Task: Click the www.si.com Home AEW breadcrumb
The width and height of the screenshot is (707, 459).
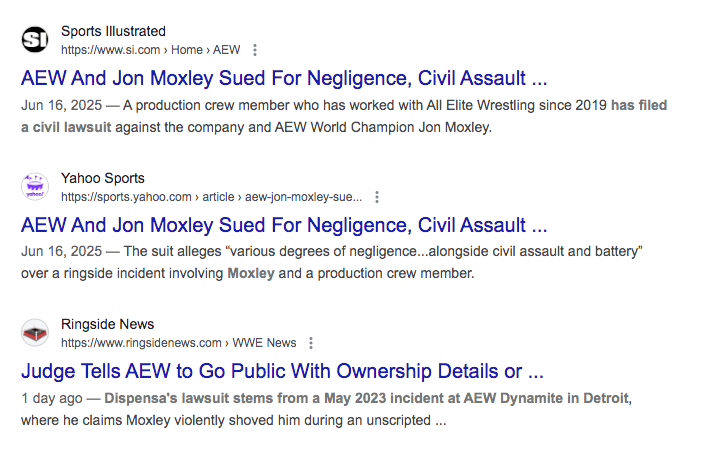Action: [150, 50]
